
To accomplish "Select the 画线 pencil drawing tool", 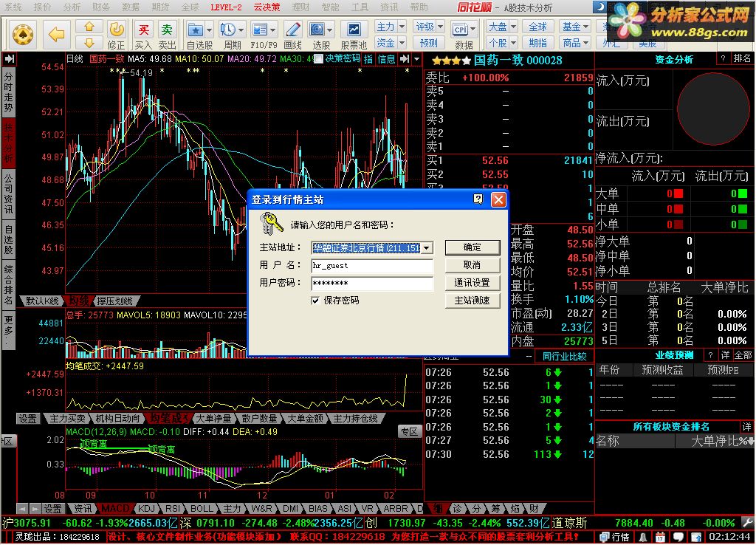I will click(x=292, y=30).
